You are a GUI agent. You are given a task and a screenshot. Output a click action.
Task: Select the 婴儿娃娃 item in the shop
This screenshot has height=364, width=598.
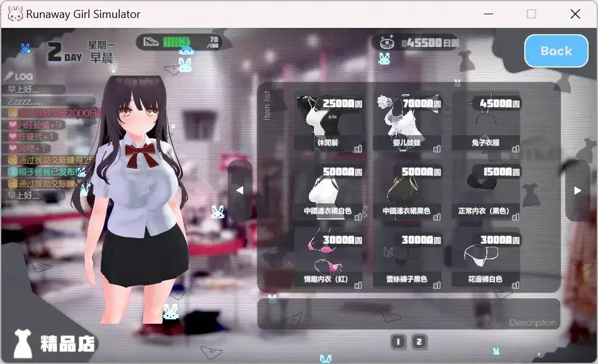click(x=408, y=120)
